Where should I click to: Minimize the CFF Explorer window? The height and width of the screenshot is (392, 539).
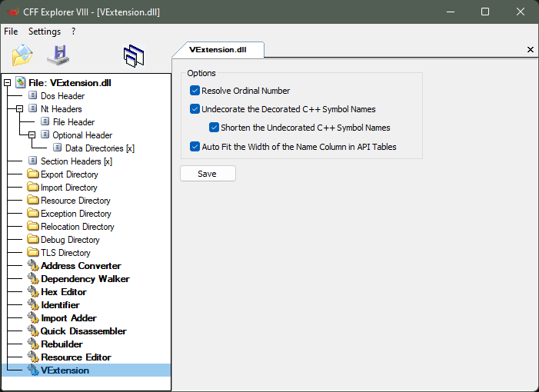pyautogui.click(x=451, y=12)
